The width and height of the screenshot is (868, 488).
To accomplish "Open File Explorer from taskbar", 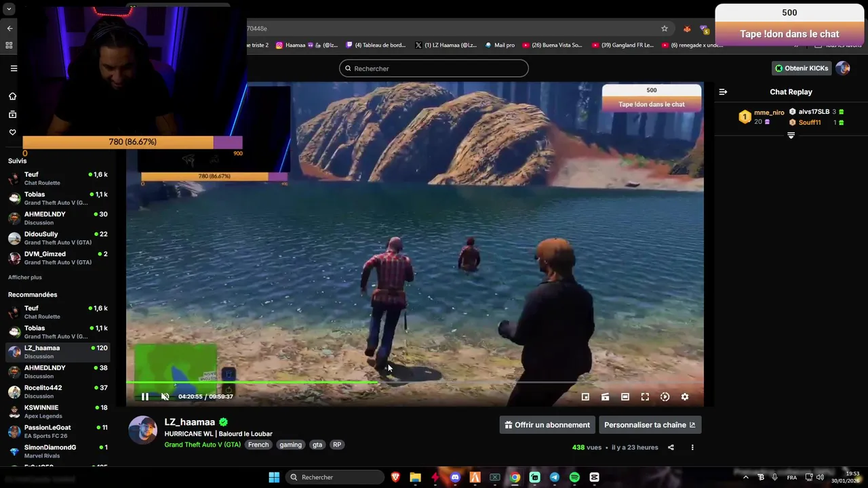I will pyautogui.click(x=415, y=477).
